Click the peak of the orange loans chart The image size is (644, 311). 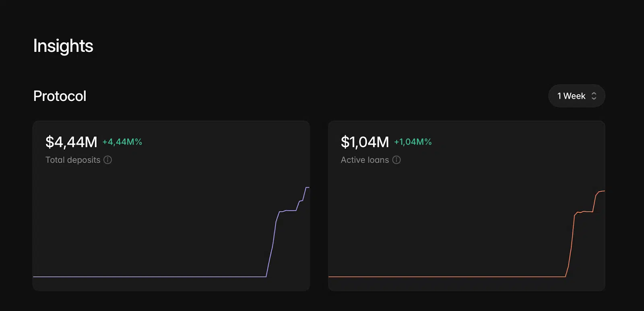tap(603, 191)
